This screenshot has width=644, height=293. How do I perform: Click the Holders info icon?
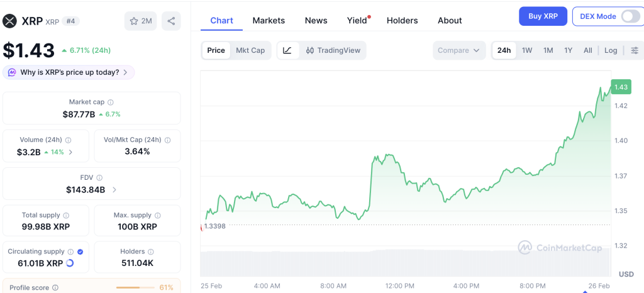point(151,252)
